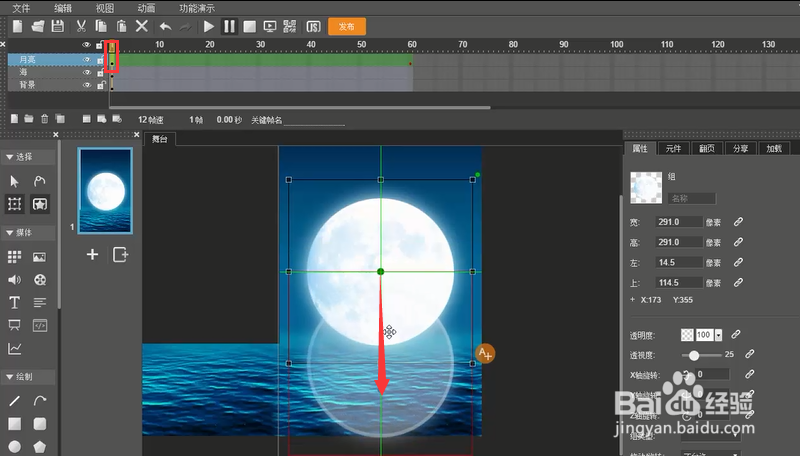800x456 pixels.
Task: Create a new file from toolbar
Action: [x=17, y=27]
